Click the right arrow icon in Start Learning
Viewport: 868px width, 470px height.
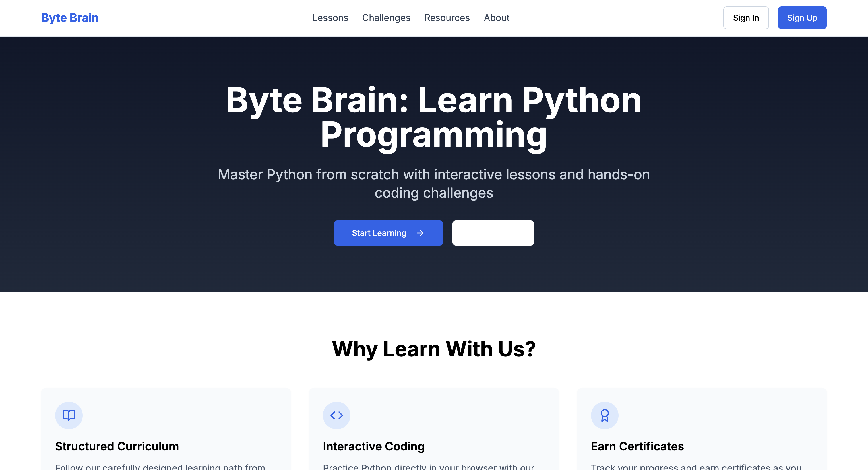coord(420,233)
